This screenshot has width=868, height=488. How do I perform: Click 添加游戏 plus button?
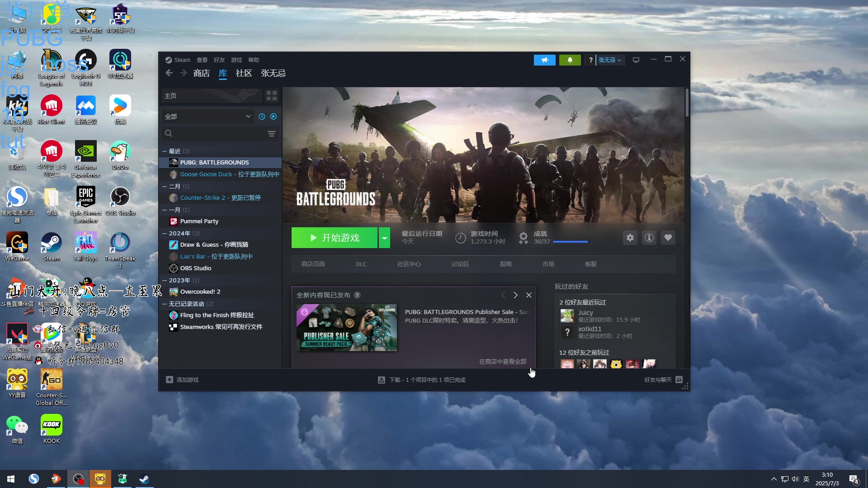(x=182, y=380)
